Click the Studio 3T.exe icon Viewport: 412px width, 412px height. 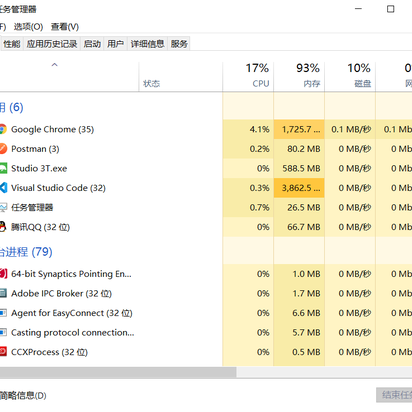3,168
